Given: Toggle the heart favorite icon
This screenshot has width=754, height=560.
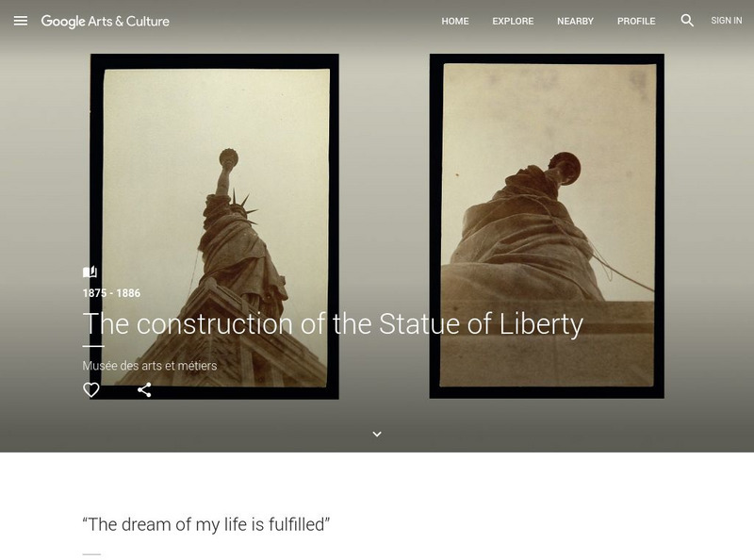Looking at the screenshot, I should (x=90, y=389).
